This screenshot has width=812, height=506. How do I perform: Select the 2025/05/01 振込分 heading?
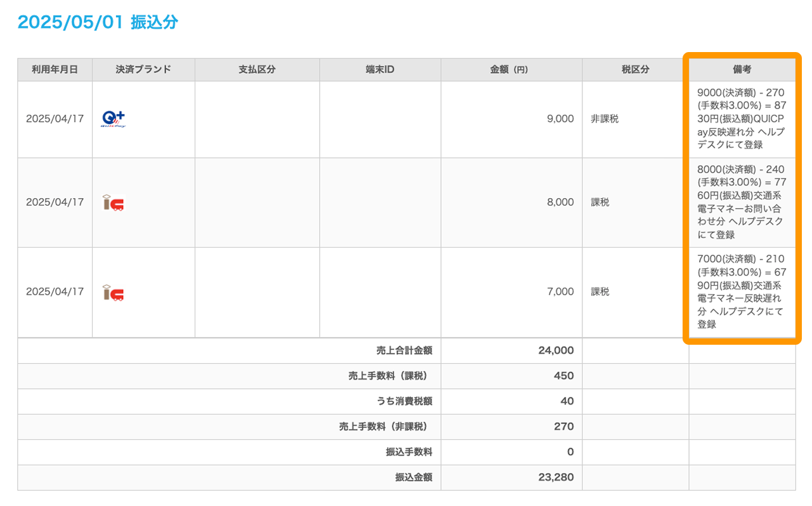(98, 22)
